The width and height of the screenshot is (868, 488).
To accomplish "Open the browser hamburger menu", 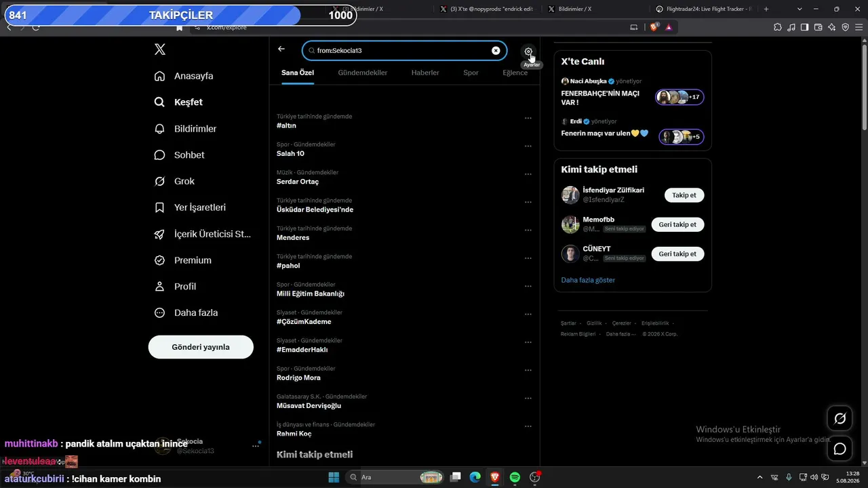I will (x=859, y=27).
